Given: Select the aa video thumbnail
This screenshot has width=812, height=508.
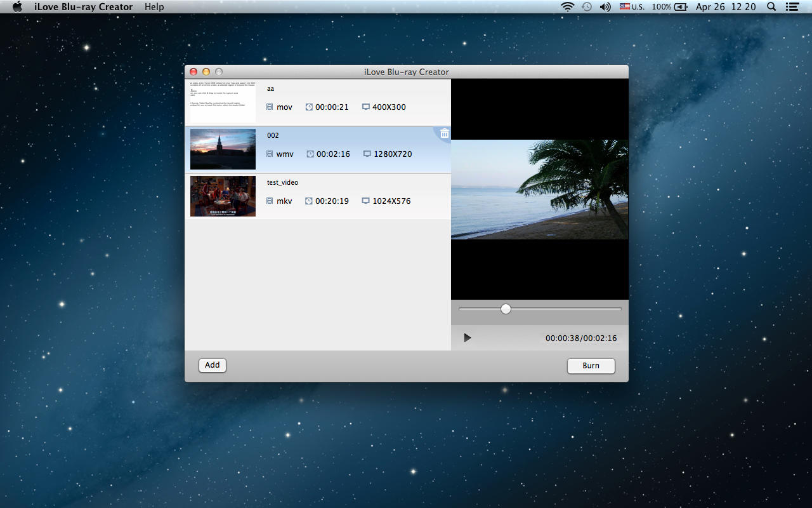Looking at the screenshot, I should (223, 102).
